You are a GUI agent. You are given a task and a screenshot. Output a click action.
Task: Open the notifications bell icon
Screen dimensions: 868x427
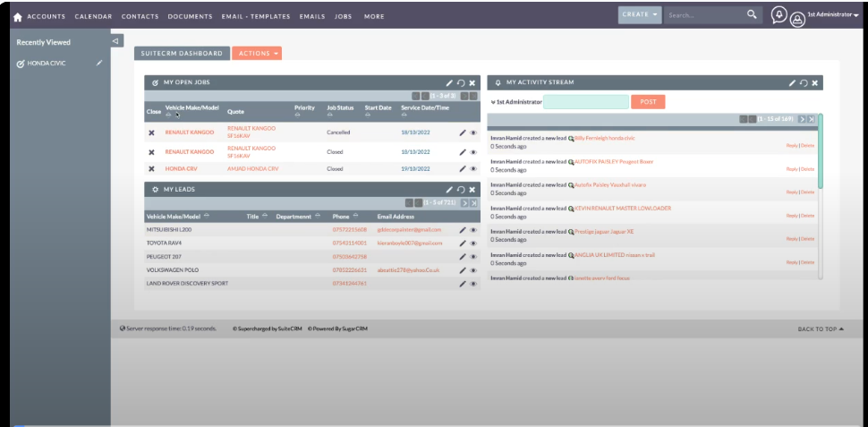tap(779, 15)
